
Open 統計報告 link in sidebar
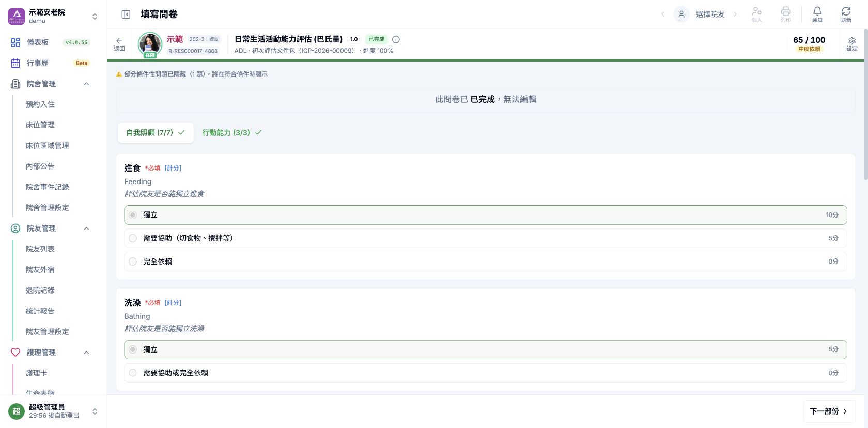[x=40, y=311]
